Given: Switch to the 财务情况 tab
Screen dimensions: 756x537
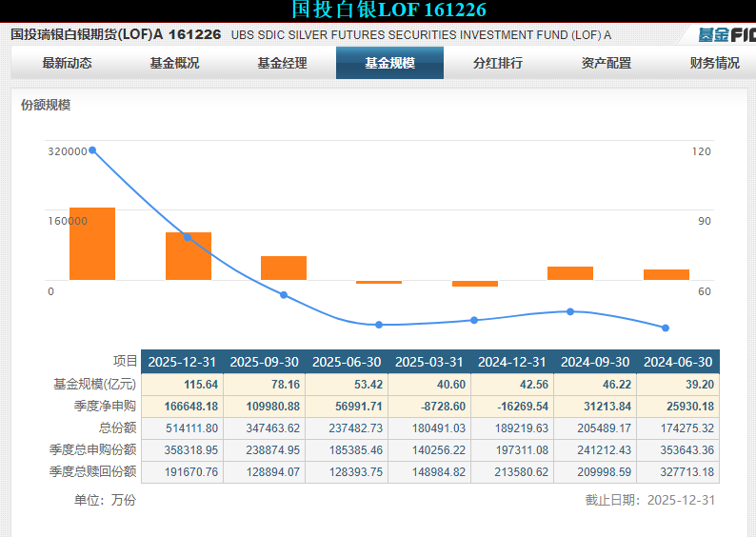Looking at the screenshot, I should (x=714, y=63).
